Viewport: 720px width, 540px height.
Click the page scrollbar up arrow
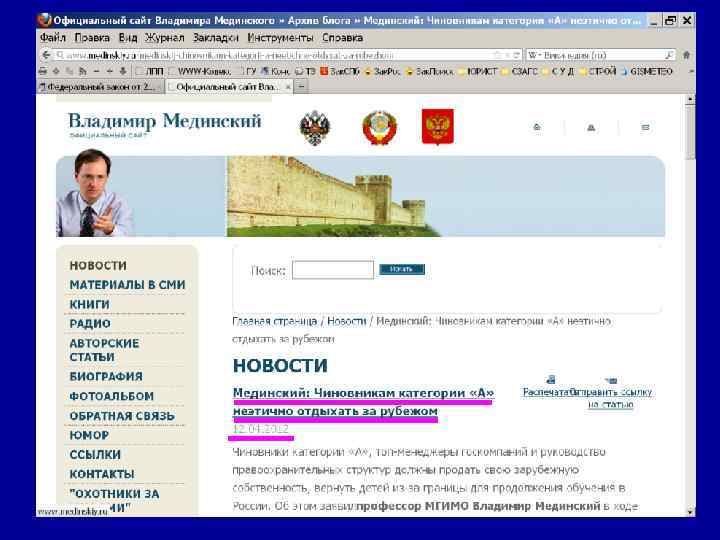pyautogui.click(x=689, y=99)
